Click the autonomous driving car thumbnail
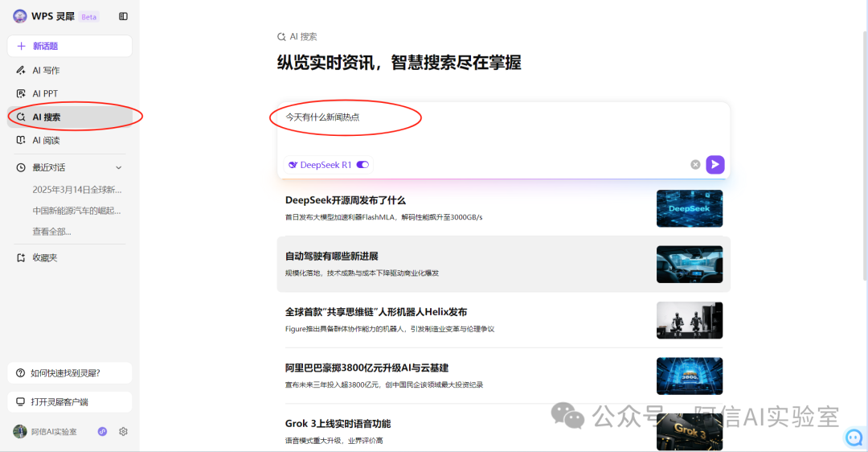This screenshot has height=452, width=868. point(690,265)
